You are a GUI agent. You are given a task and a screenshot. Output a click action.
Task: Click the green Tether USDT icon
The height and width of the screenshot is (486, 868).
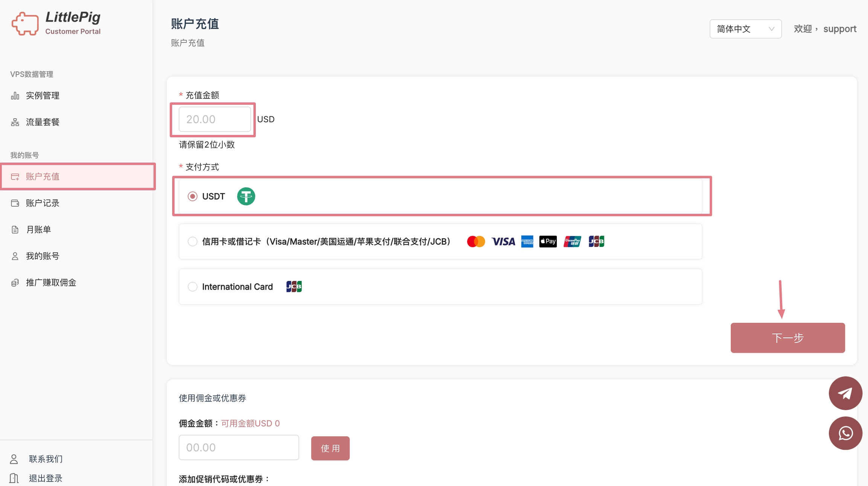pos(246,196)
